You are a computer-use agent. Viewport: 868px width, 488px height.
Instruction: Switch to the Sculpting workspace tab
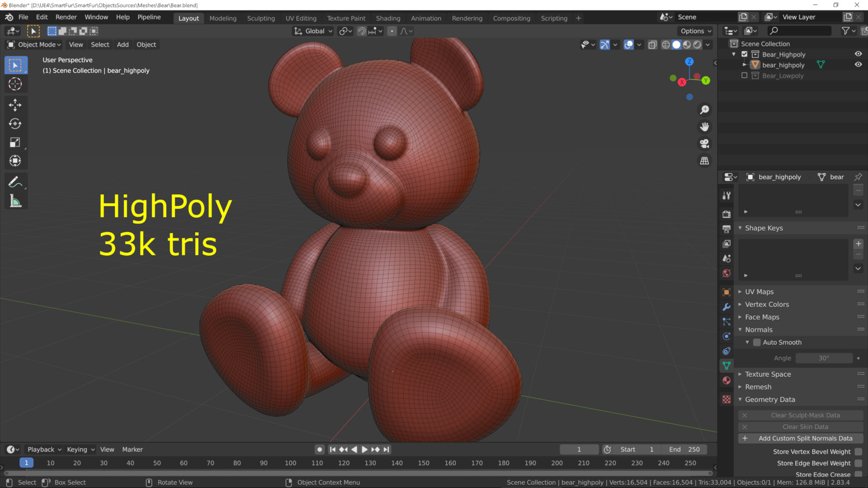261,18
